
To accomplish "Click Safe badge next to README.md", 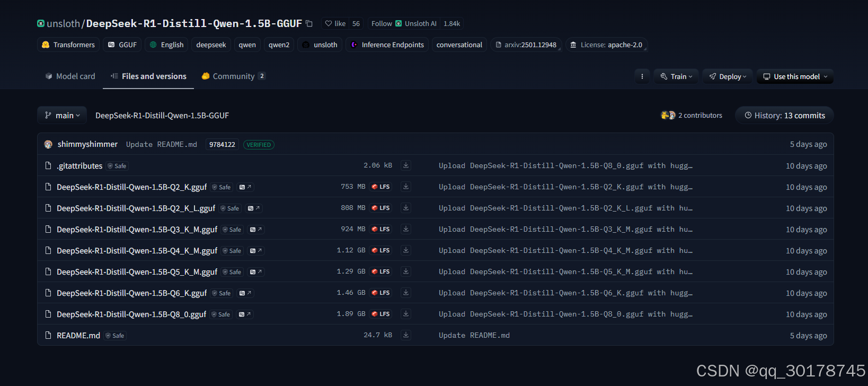I will tap(115, 336).
